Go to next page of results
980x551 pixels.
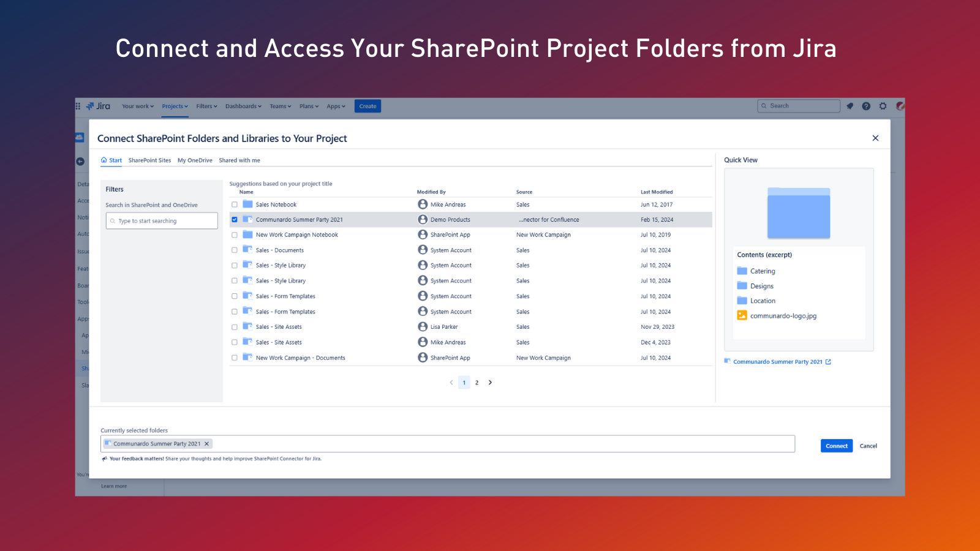490,383
